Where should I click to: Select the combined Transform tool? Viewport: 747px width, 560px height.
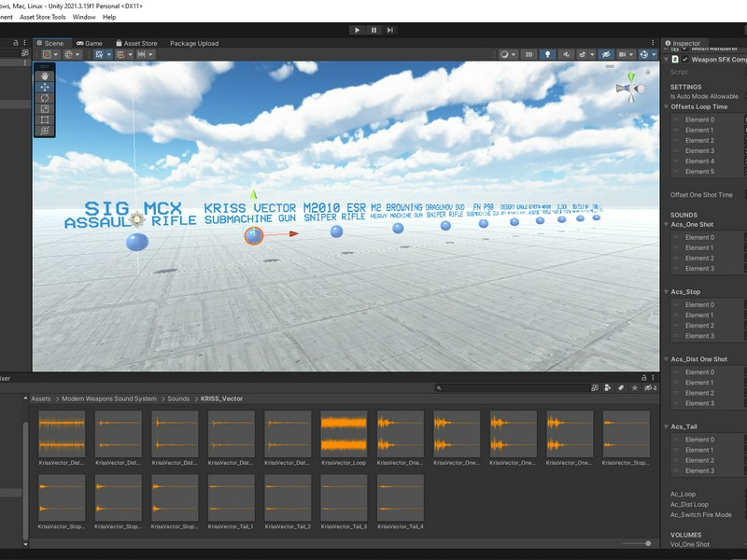pos(45,131)
